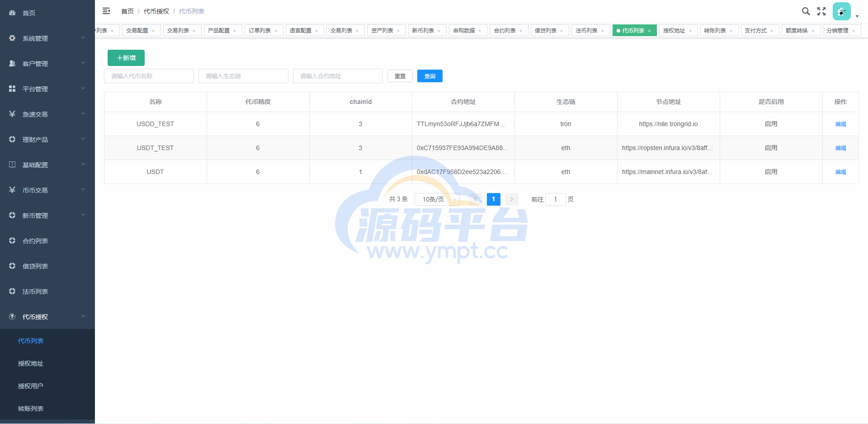Click 编辑 link for USDD_TEST row
Viewport: 868px width, 424px height.
click(840, 124)
